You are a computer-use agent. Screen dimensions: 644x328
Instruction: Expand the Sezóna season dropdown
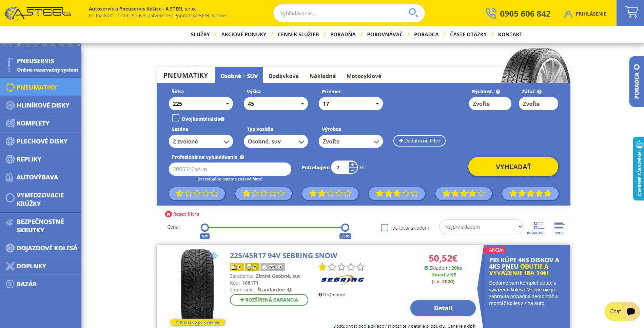point(200,141)
